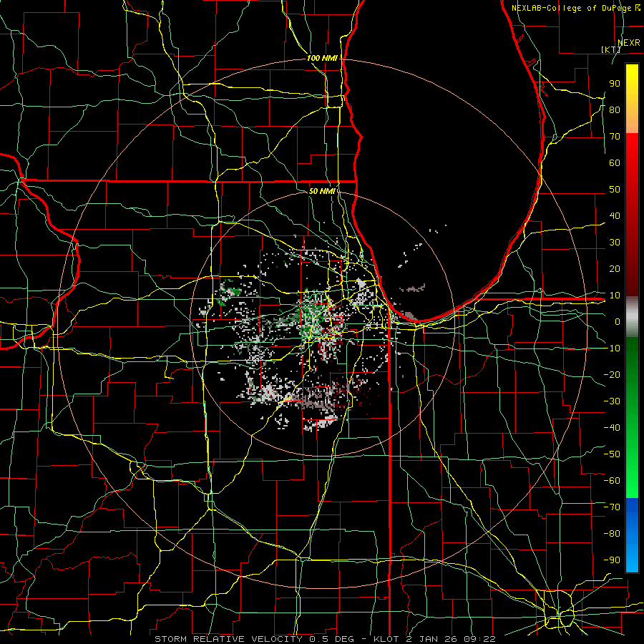Viewport: 644px width, 644px height.
Task: Select the -80 legend value
Action: (612, 534)
